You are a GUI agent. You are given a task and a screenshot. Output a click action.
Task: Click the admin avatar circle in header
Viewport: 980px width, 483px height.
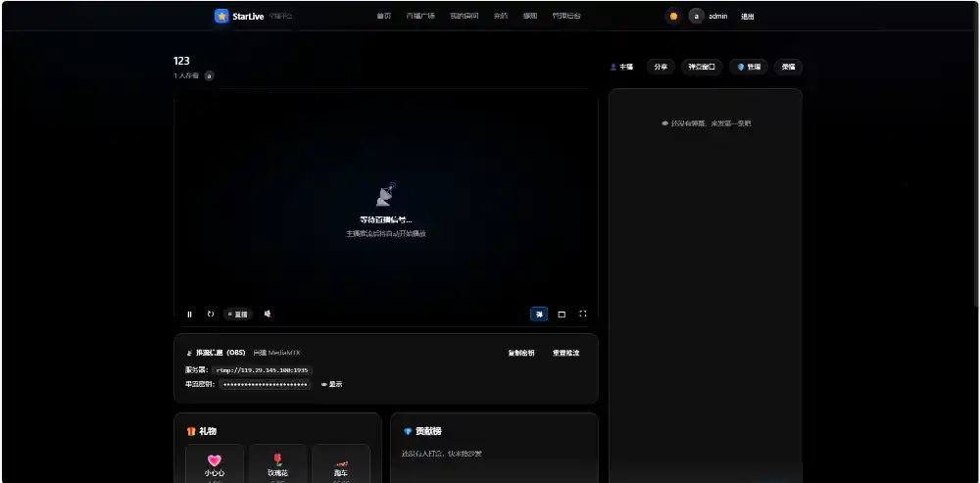[696, 17]
